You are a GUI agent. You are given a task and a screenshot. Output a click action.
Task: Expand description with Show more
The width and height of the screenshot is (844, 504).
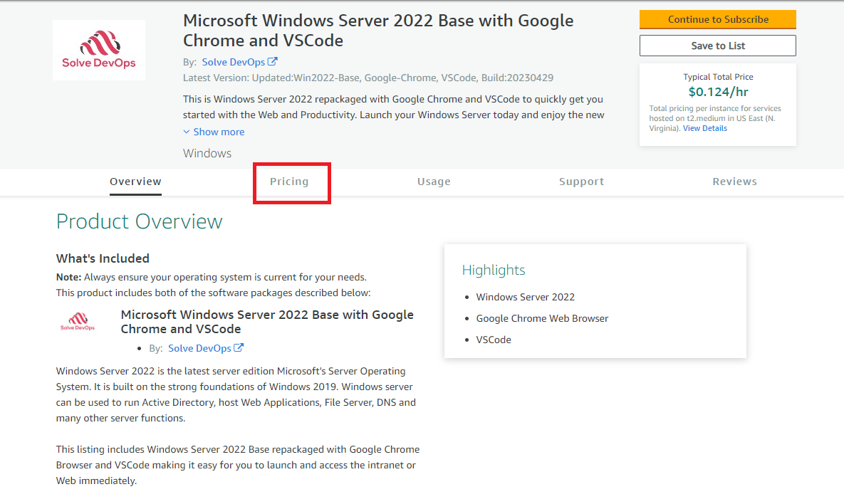pos(214,132)
